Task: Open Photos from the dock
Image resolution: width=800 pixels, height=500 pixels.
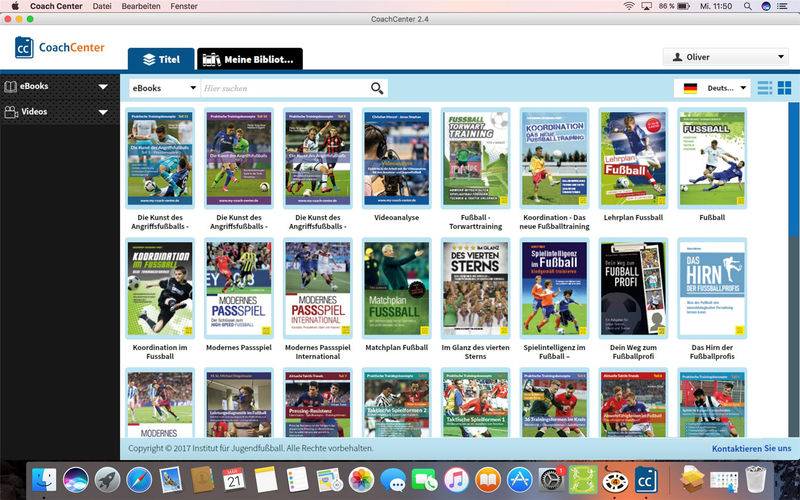Action: [361, 480]
